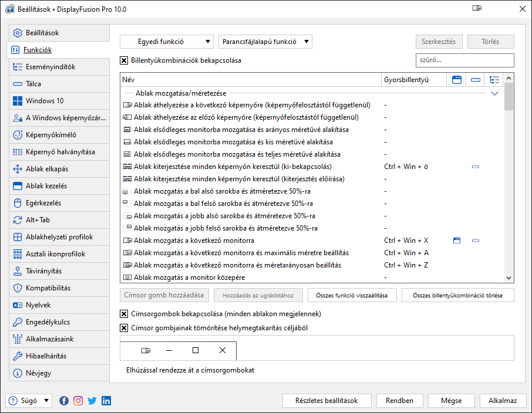
Task: Go to the Windows 10 tab
Action: 59,101
